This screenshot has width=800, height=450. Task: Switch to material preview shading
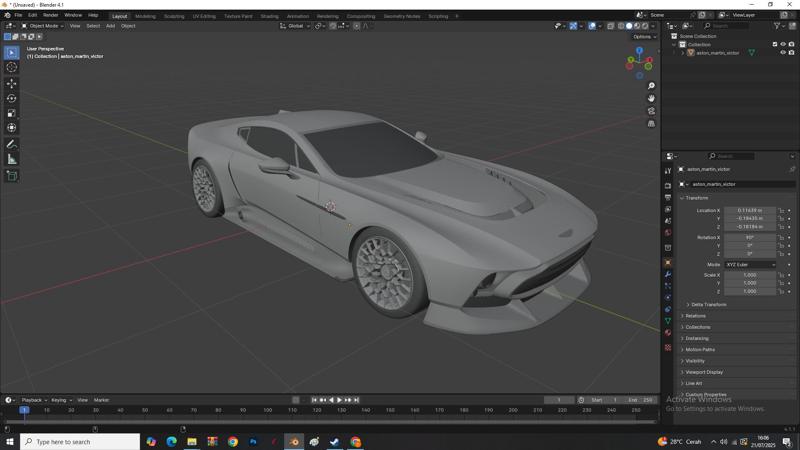[x=637, y=26]
